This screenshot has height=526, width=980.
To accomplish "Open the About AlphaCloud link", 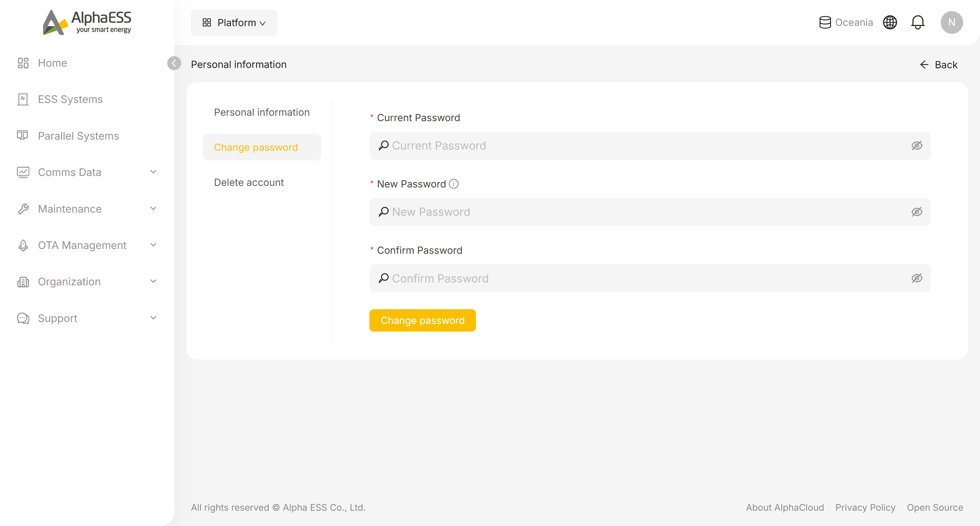I will [784, 508].
